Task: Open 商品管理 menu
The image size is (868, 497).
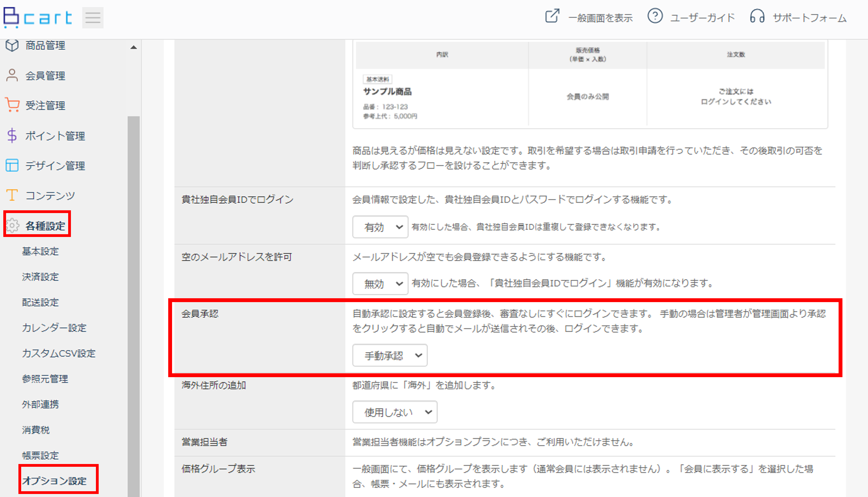Action: (x=45, y=45)
